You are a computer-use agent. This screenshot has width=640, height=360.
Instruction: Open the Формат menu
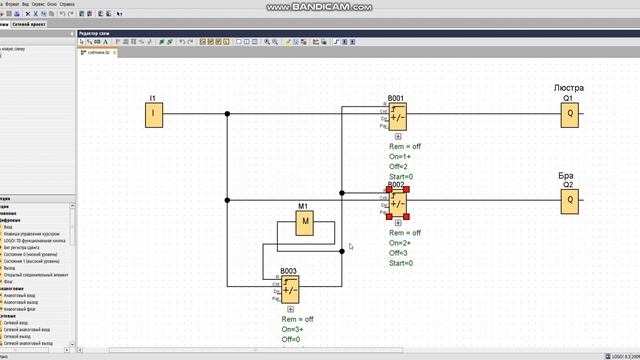click(x=12, y=4)
